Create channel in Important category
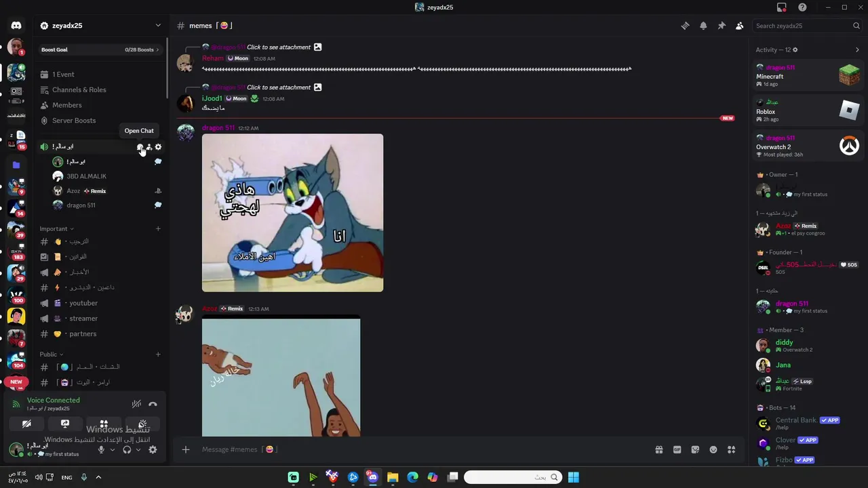Image resolution: width=868 pixels, height=488 pixels. 158,229
